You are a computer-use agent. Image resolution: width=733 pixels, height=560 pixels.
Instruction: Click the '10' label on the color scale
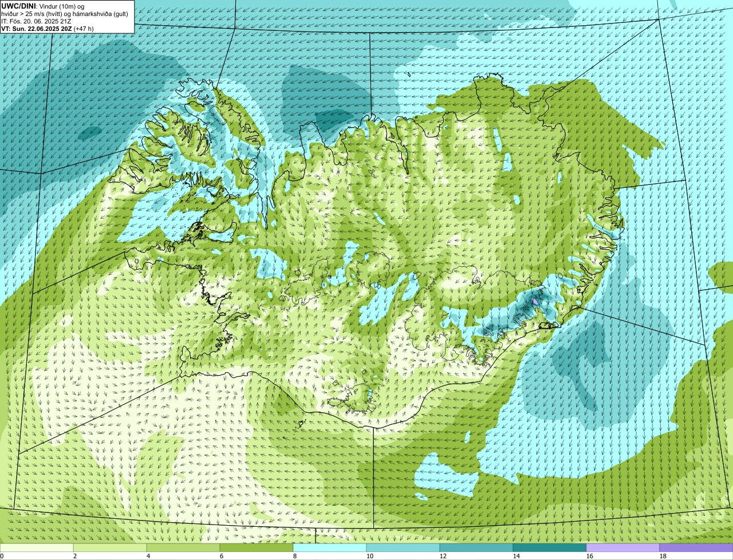tap(370, 556)
